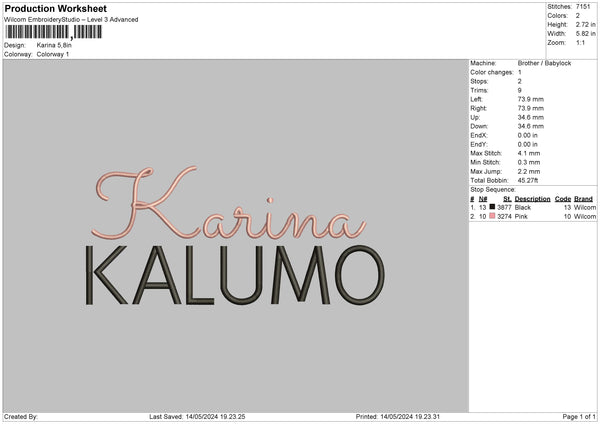
Task: Click the Colors value 2
Action: coord(578,16)
